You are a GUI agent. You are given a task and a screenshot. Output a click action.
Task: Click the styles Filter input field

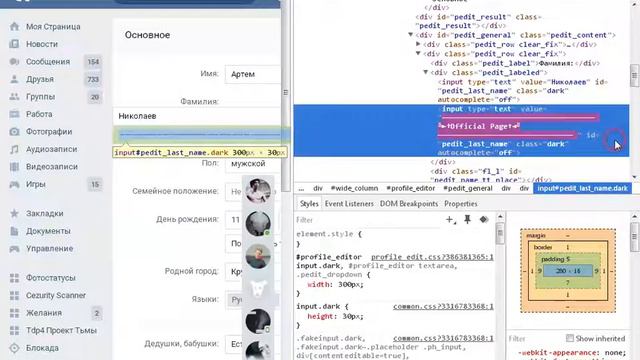pyautogui.click(x=367, y=220)
